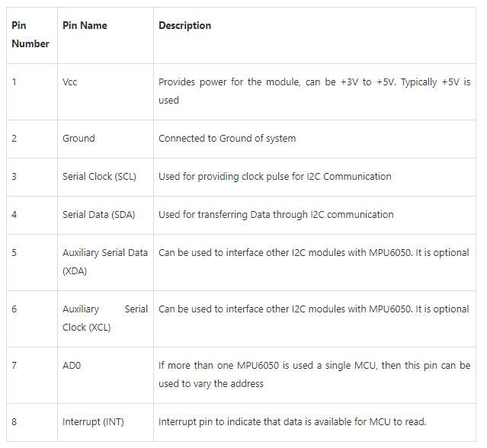Image resolution: width=487 pixels, height=448 pixels.
Task: Click the description in the XCL row
Action: pos(313,309)
